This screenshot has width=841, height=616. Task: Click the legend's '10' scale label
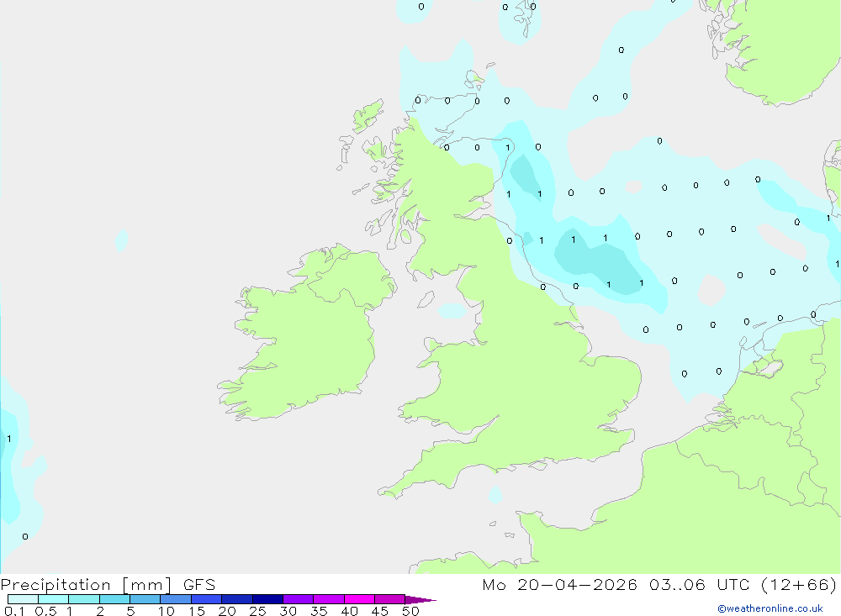point(167,611)
